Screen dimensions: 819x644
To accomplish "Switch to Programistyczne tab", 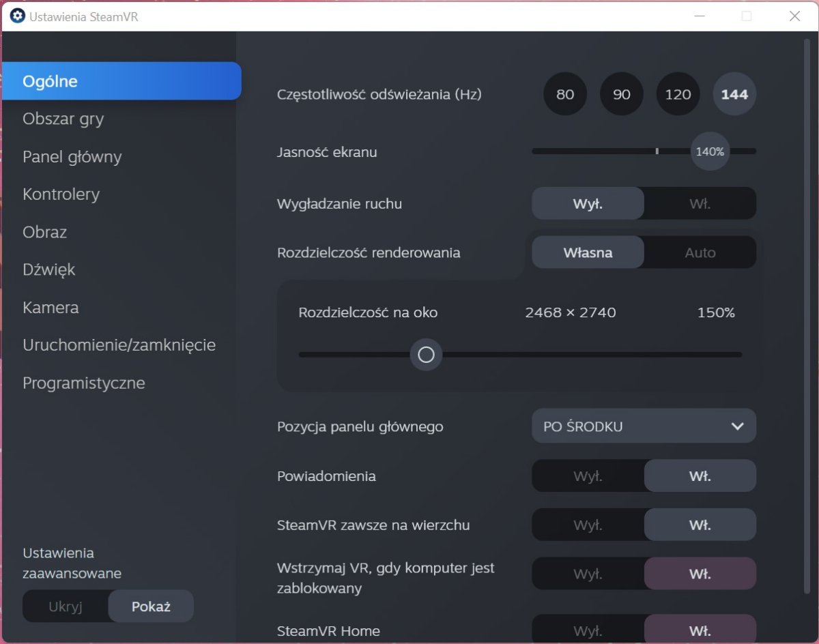I will [x=83, y=383].
